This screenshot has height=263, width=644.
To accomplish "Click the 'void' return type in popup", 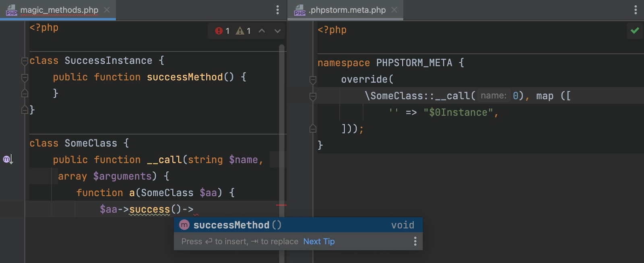I will coord(402,225).
